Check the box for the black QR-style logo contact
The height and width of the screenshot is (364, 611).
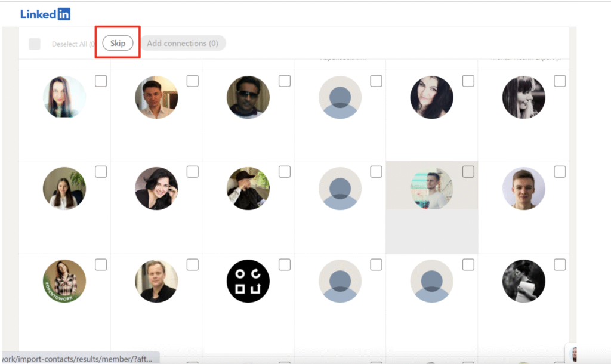(x=285, y=264)
